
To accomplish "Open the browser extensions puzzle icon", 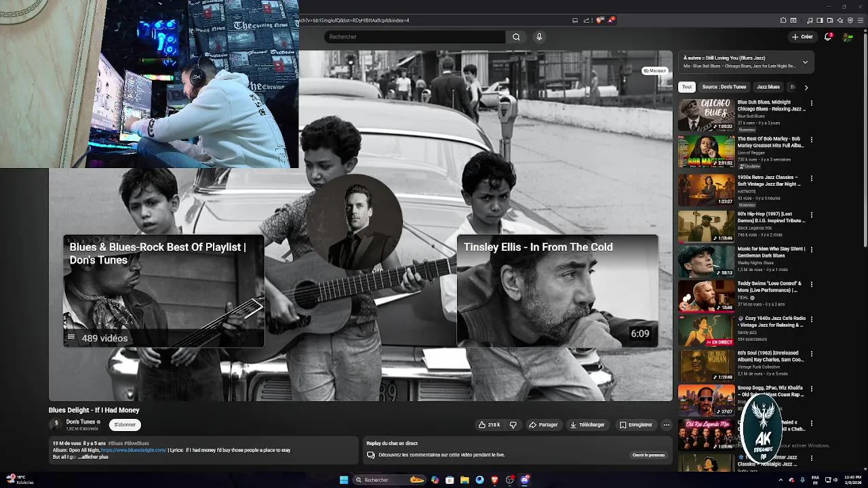I will tap(783, 20).
